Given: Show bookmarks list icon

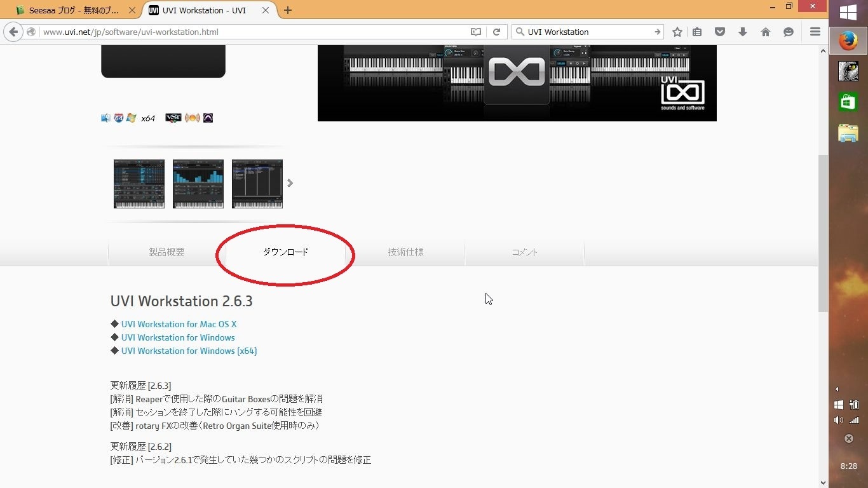Looking at the screenshot, I should tap(697, 32).
